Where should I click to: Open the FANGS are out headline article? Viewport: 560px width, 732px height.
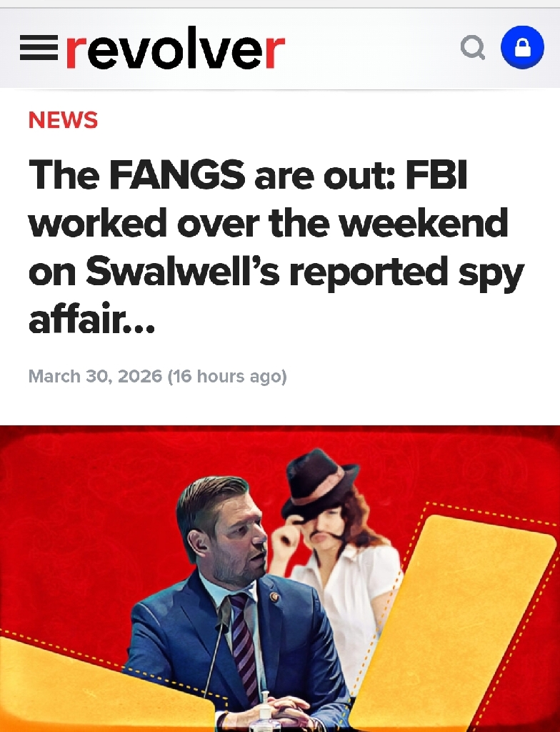276,247
